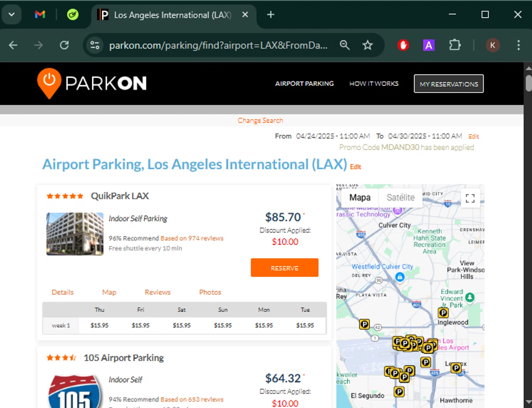Open the 105 Airport Parking logo image
The image size is (532, 408).
tap(75, 391)
